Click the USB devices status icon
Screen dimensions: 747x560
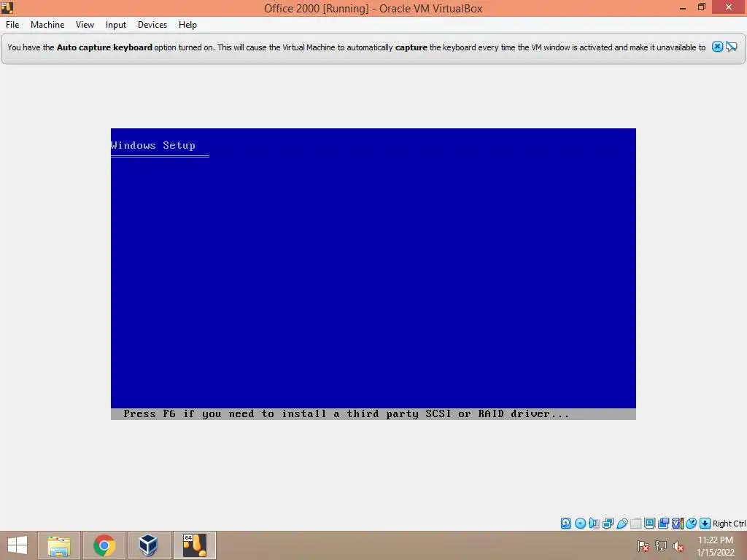coord(622,524)
